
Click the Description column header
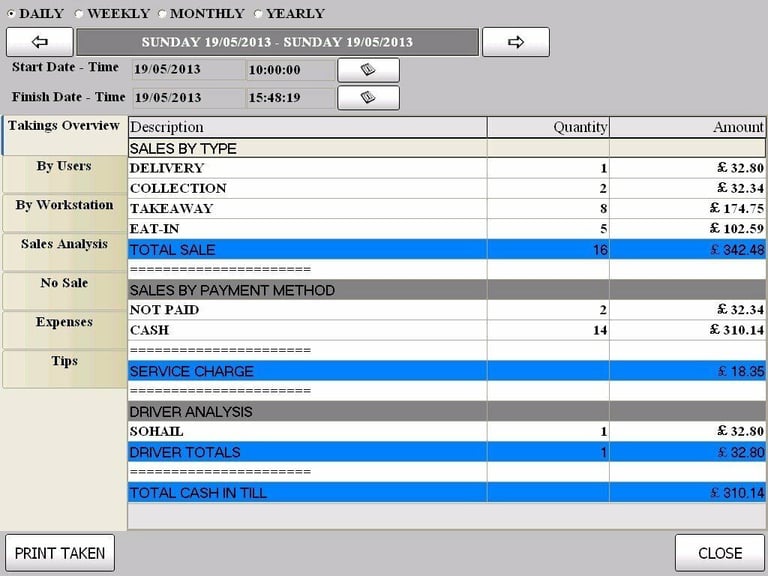coord(308,127)
